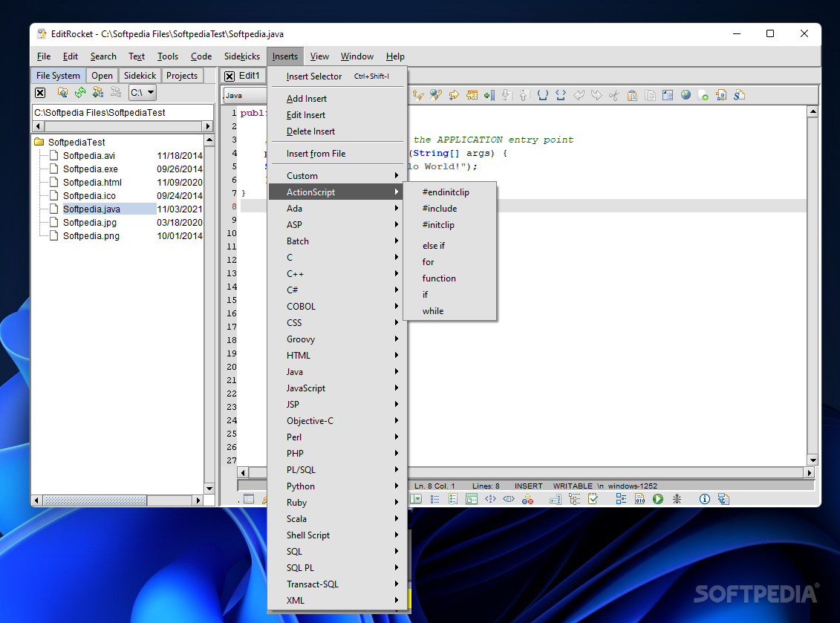Select Softpedia.html in the file tree
840x623 pixels.
[x=92, y=182]
